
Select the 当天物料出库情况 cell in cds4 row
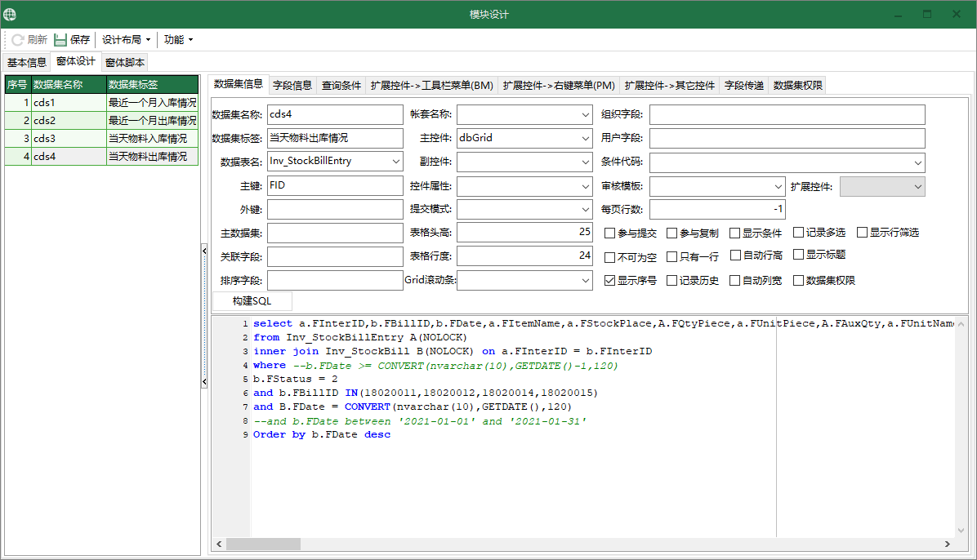point(152,157)
